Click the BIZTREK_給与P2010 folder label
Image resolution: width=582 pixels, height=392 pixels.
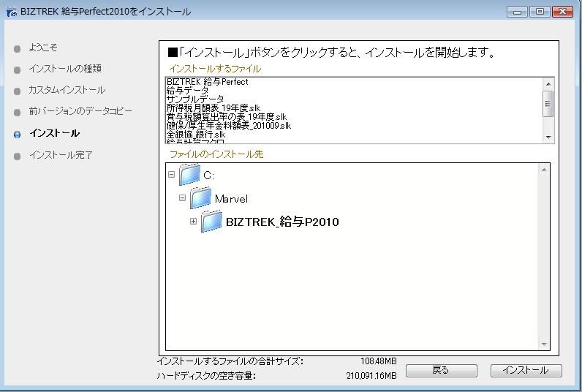point(282,222)
